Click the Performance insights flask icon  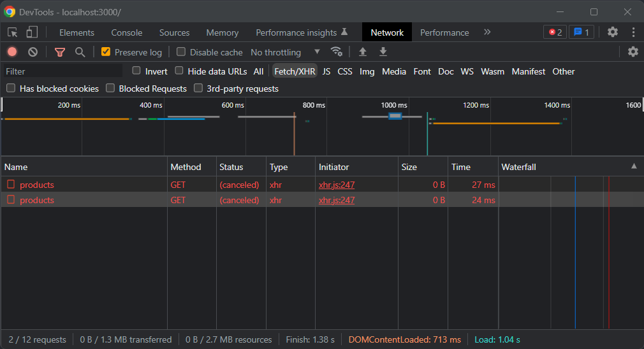coord(344,32)
